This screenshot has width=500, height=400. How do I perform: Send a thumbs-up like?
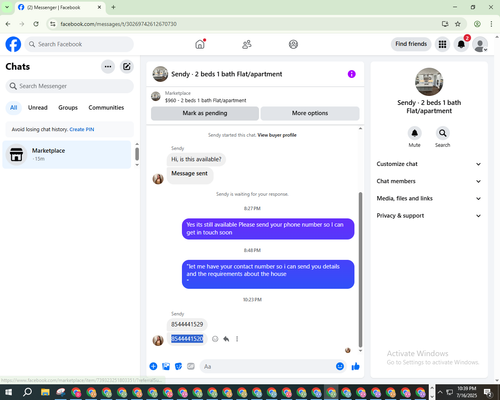(356, 366)
